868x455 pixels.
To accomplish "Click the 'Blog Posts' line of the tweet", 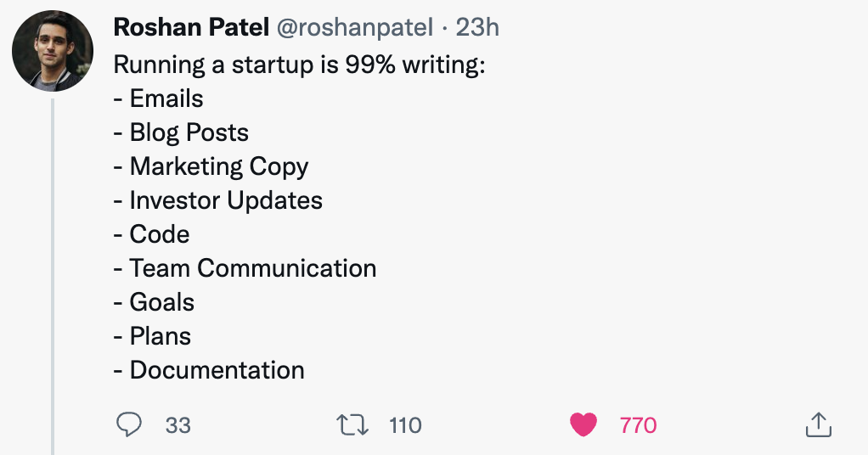I will [181, 132].
